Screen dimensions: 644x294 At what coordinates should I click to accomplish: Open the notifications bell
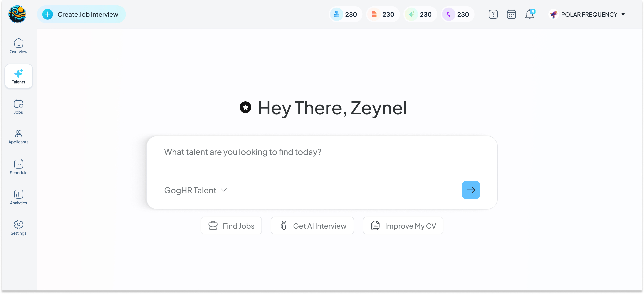[530, 14]
